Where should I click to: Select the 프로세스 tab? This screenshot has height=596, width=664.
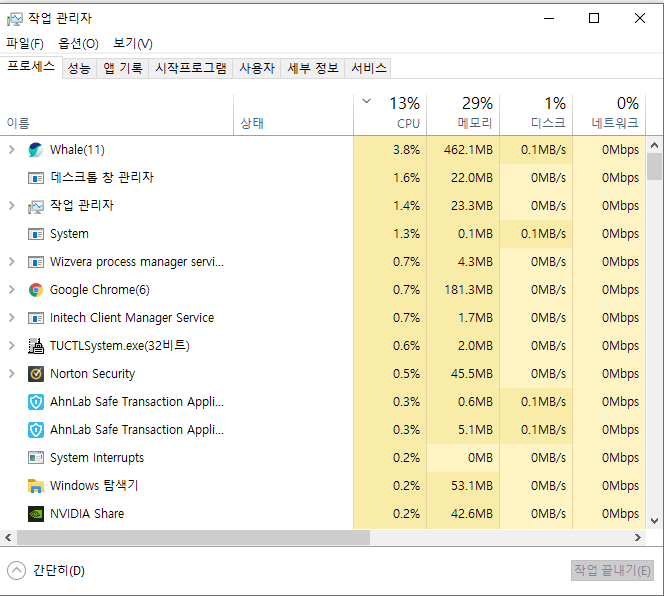(31, 67)
